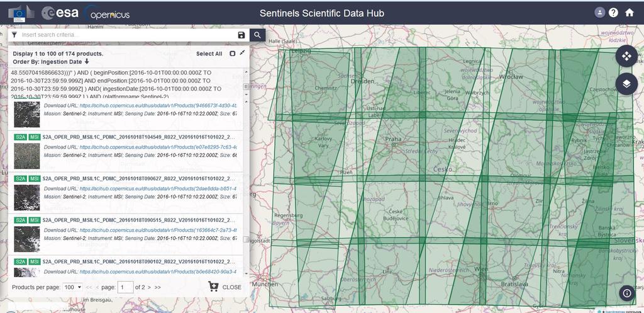Click the Copernicus logo in header

pyautogui.click(x=107, y=14)
